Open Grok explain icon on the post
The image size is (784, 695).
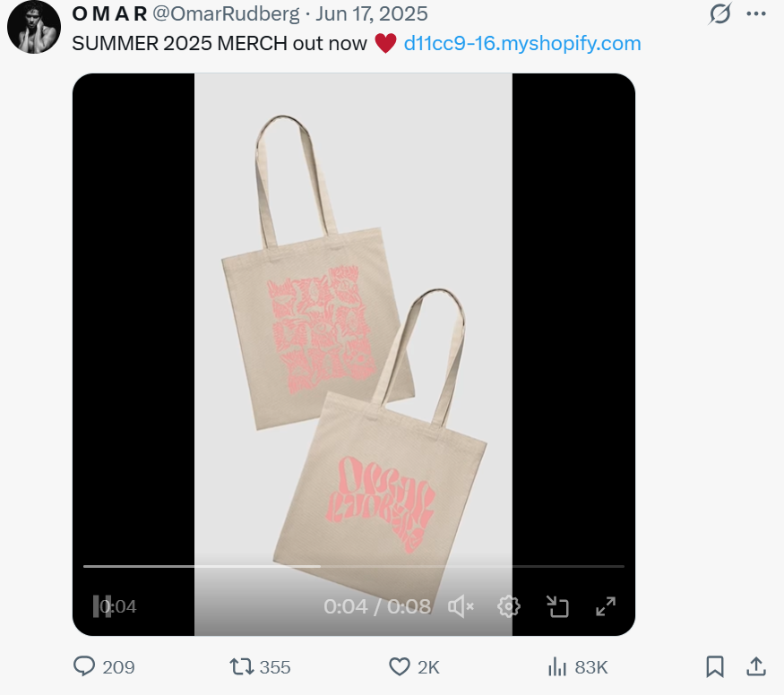pos(720,13)
